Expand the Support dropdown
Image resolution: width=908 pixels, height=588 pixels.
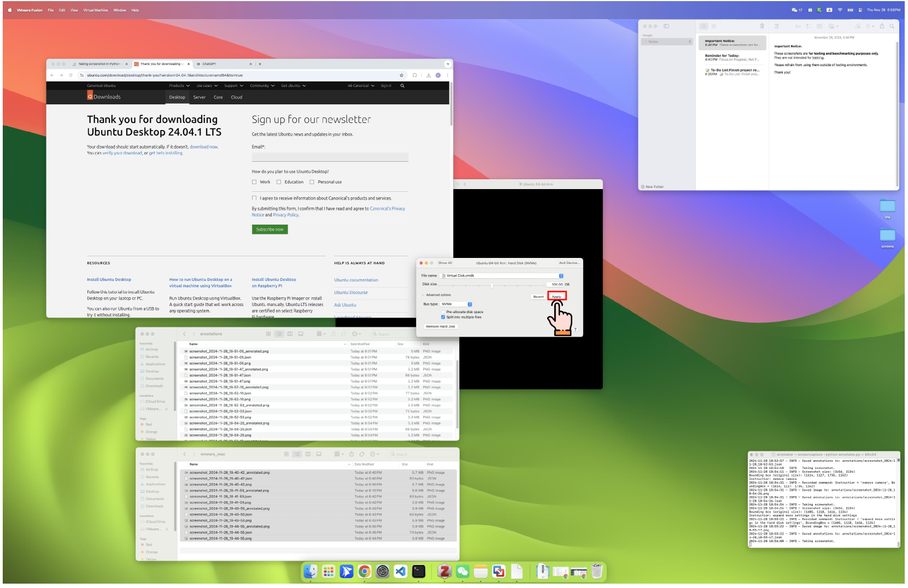tap(233, 86)
